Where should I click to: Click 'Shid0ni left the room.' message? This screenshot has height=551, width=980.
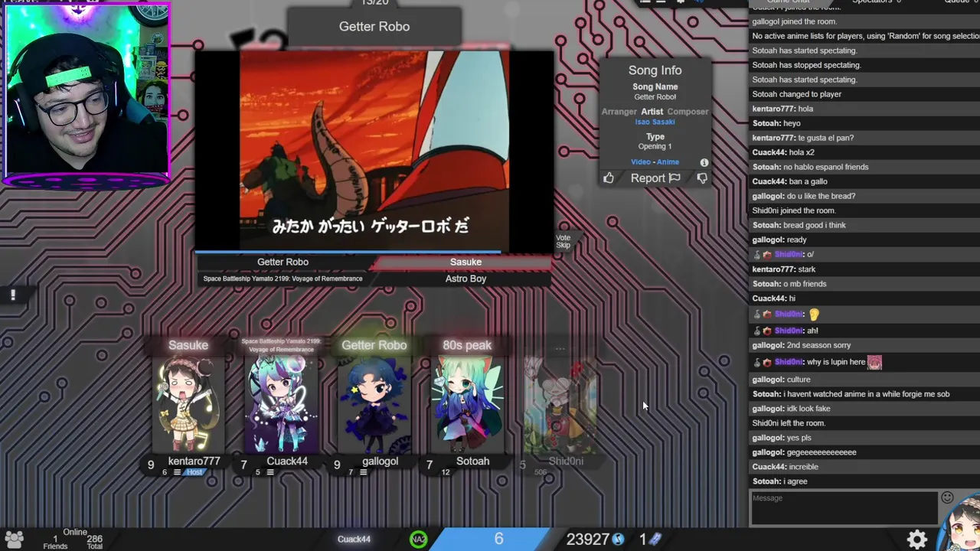[x=789, y=423]
